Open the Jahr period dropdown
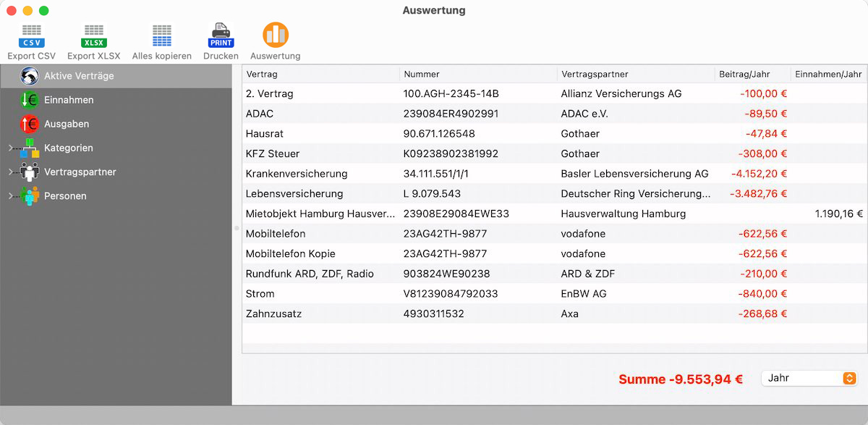This screenshot has width=868, height=425. pos(809,378)
